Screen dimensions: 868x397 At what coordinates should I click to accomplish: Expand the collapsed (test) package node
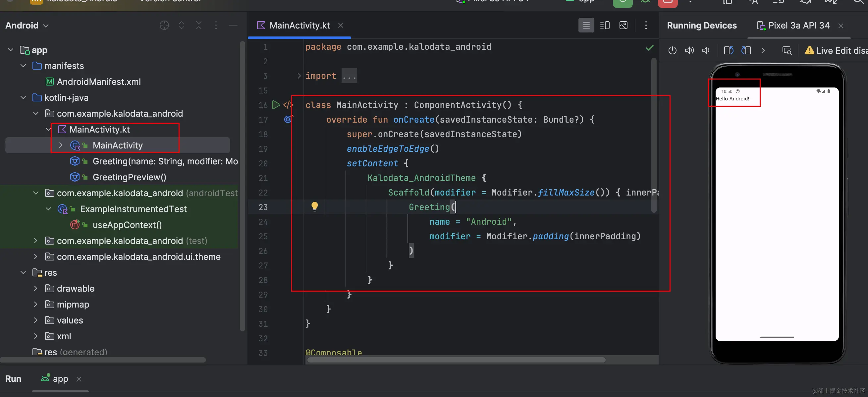[x=36, y=241]
